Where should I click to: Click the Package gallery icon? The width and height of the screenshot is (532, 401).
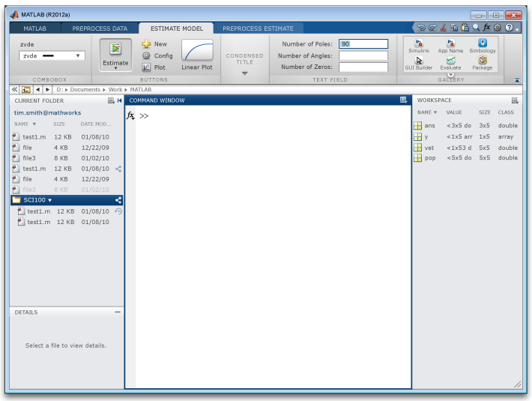[x=482, y=63]
